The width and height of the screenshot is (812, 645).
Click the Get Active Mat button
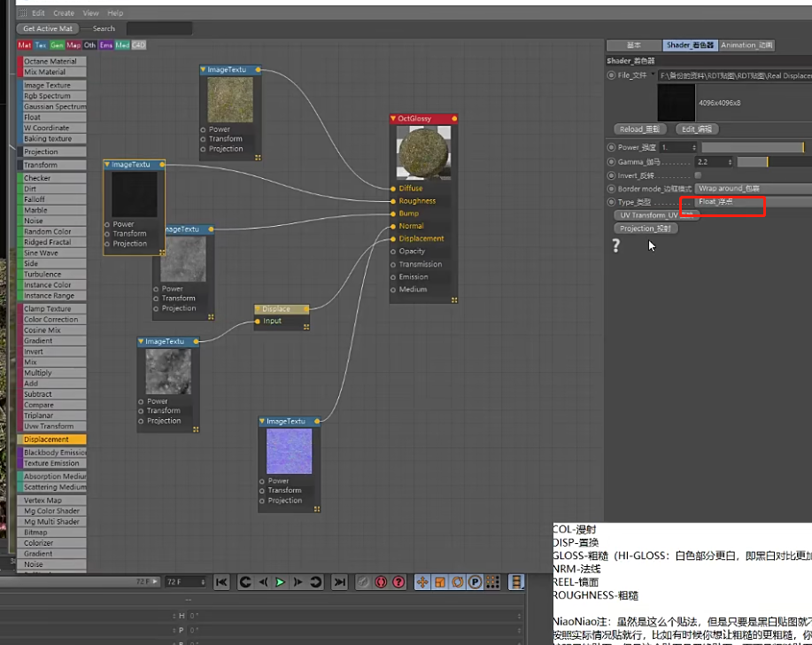click(48, 28)
